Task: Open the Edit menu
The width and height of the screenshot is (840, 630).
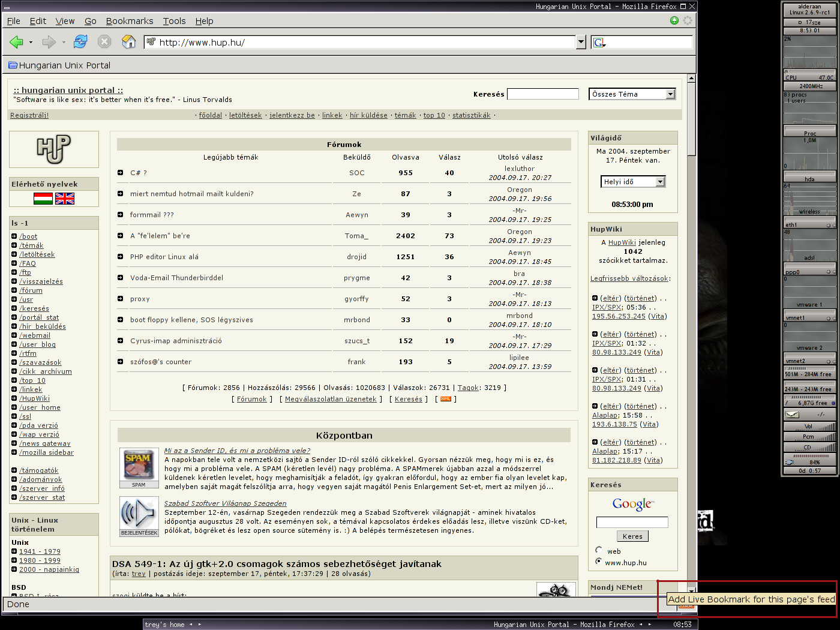Action: pyautogui.click(x=38, y=21)
